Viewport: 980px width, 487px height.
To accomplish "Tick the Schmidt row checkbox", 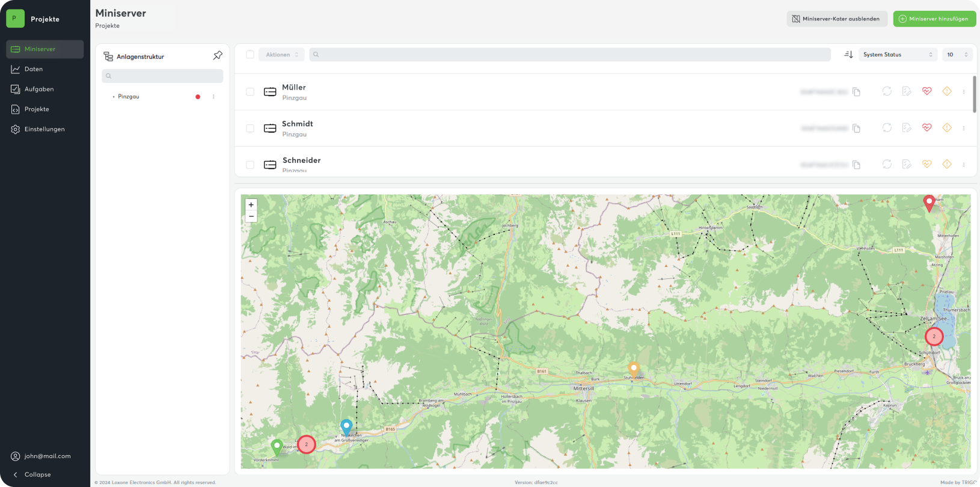I will [x=250, y=129].
